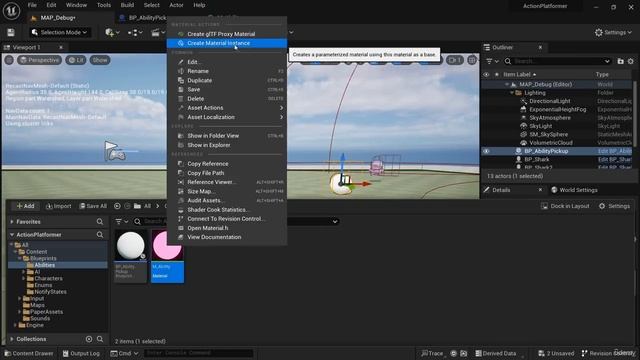
Task: Click the Pac-Man ability pickup actor in viewport
Action: [x=340, y=184]
